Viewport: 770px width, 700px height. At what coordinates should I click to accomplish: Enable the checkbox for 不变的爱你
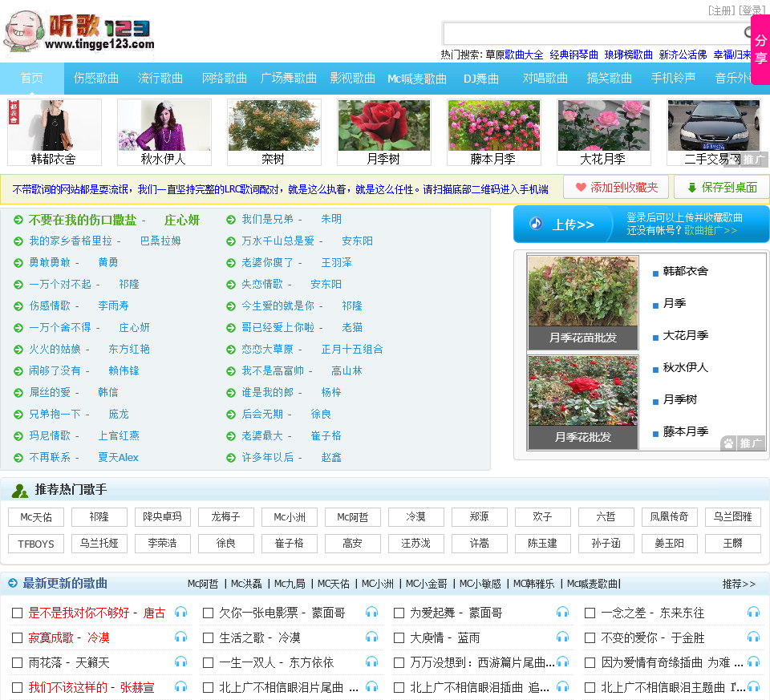coord(590,637)
